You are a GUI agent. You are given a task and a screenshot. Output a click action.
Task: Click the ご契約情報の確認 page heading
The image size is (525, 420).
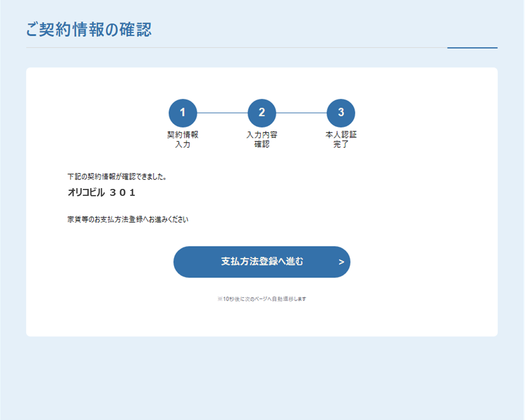pyautogui.click(x=89, y=30)
